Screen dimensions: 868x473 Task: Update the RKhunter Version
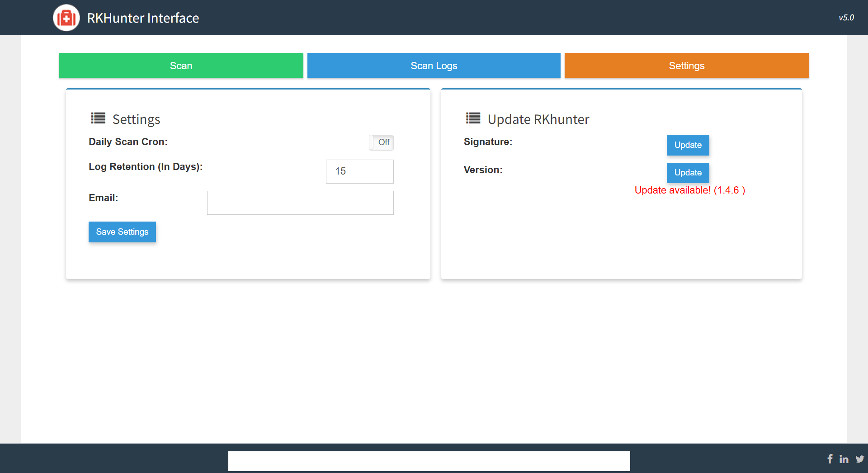[688, 173]
